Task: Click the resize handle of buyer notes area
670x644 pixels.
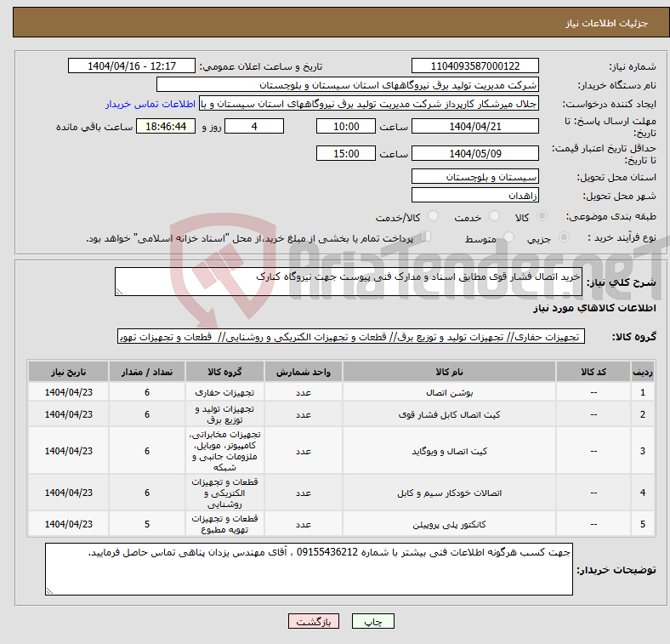Action: coord(49,591)
